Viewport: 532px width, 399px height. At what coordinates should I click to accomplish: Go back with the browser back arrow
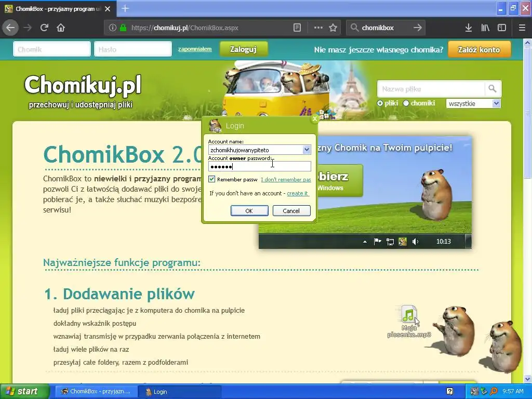[10, 28]
